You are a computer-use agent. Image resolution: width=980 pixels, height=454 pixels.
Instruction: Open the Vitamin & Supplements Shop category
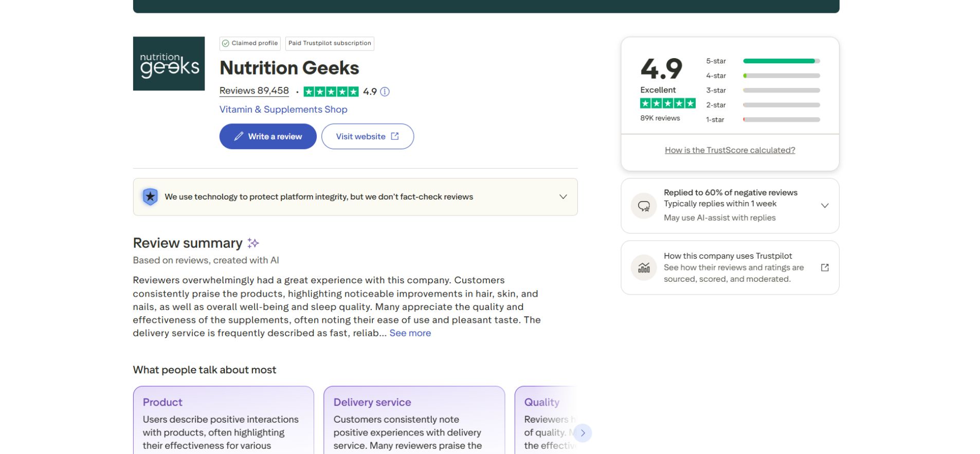point(283,110)
